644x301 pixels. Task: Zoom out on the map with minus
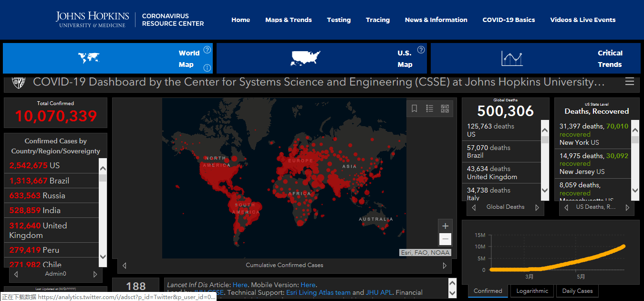point(446,239)
